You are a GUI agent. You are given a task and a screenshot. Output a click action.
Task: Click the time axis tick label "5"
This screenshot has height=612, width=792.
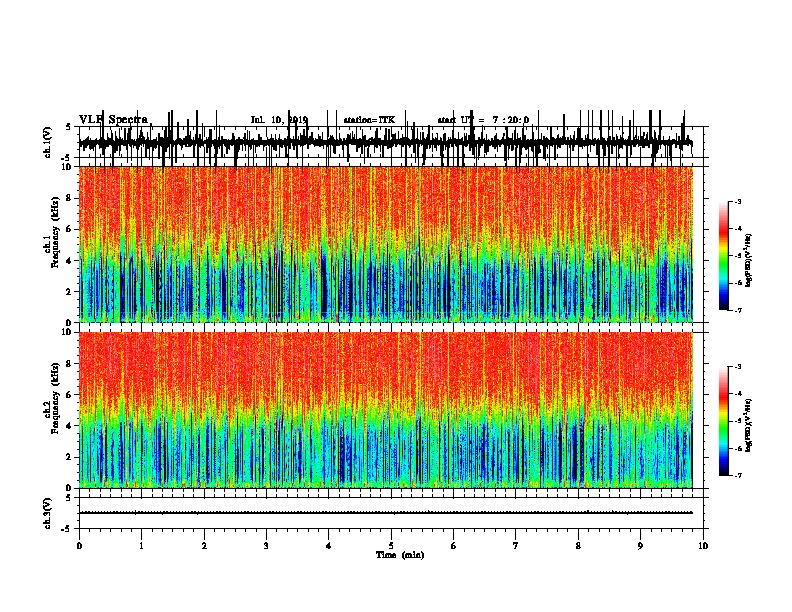pos(391,546)
